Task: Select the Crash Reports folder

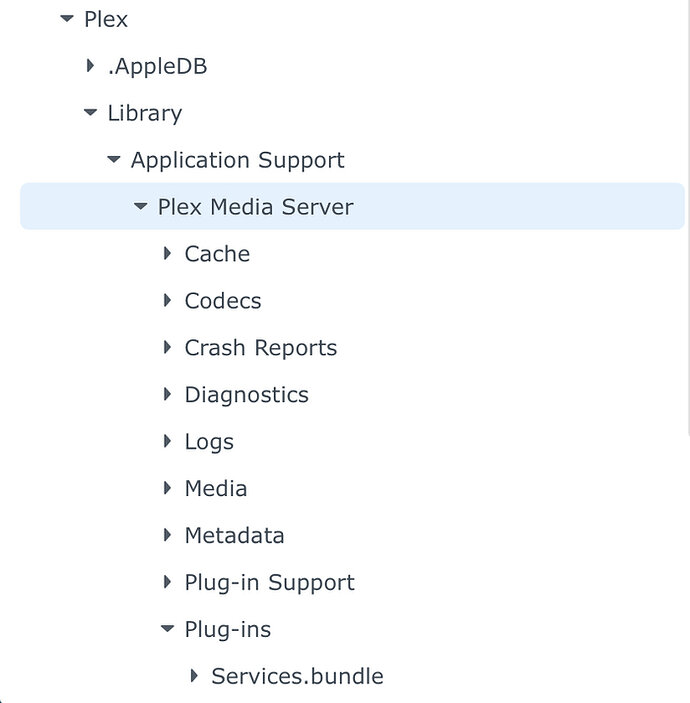Action: [260, 348]
